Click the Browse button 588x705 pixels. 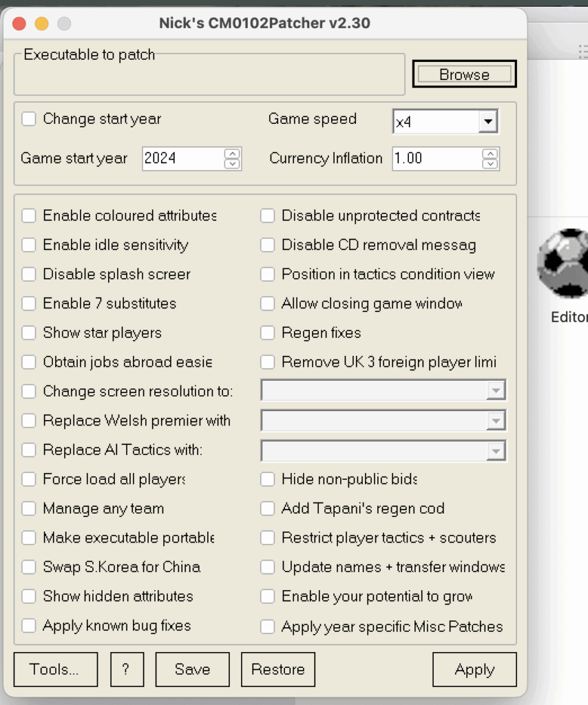point(464,74)
